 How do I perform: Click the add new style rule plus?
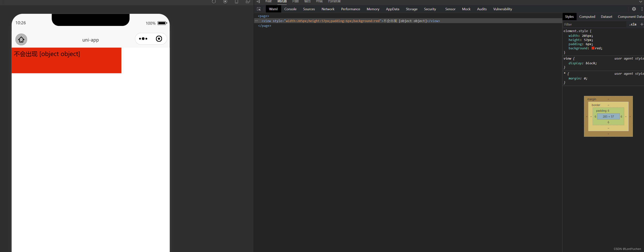642,24
